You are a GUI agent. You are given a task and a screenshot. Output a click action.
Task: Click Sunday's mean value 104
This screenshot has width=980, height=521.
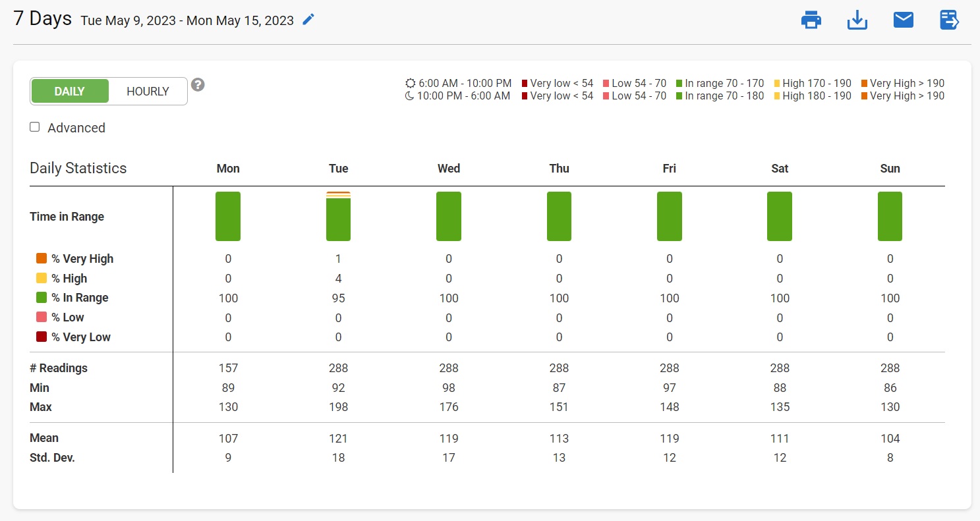[890, 438]
